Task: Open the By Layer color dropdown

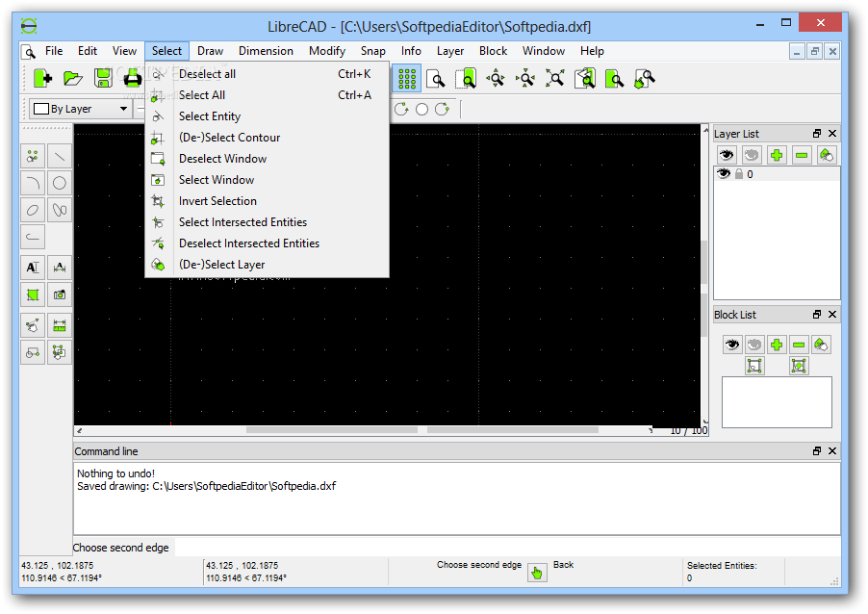Action: click(80, 109)
